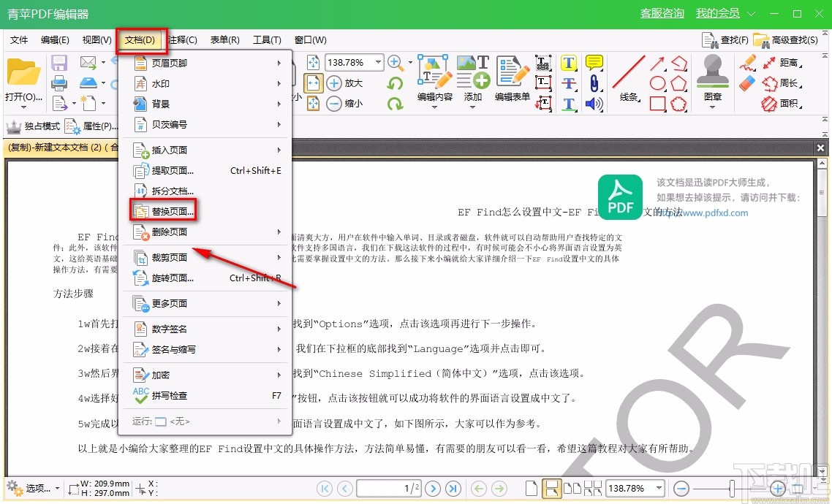Click the page number input field
832x504 pixels.
[389, 488]
